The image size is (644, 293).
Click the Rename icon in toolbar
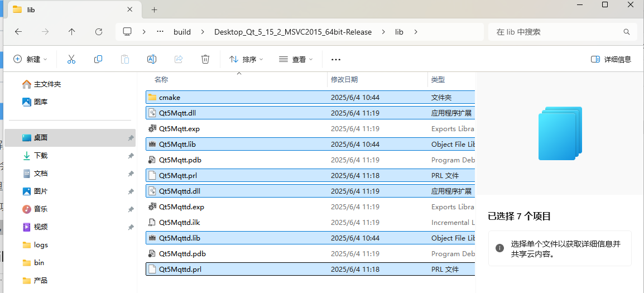pyautogui.click(x=151, y=59)
